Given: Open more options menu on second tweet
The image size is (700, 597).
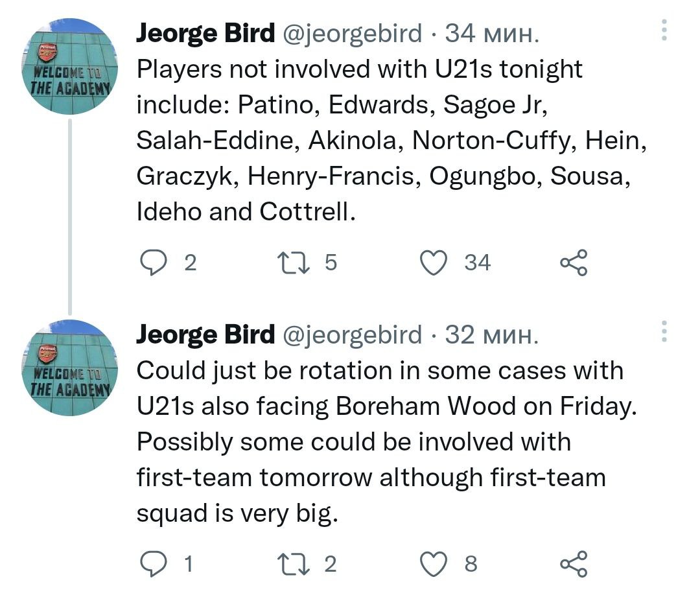Looking at the screenshot, I should (664, 331).
